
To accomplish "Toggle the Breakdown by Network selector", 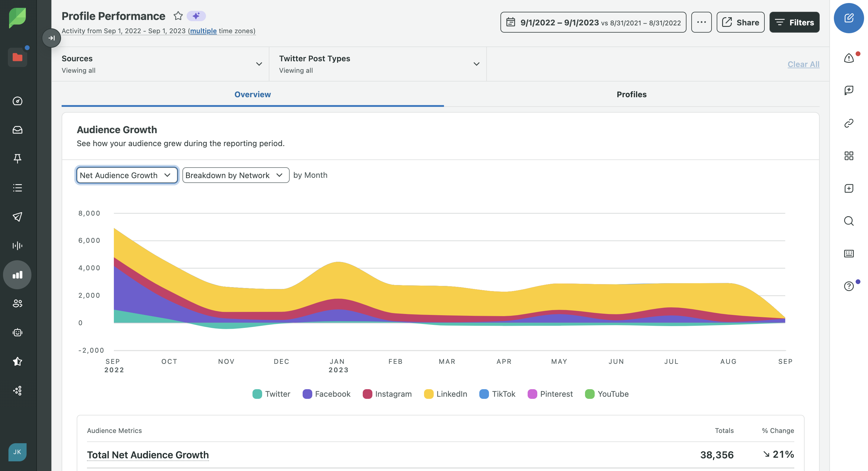I will click(x=236, y=175).
